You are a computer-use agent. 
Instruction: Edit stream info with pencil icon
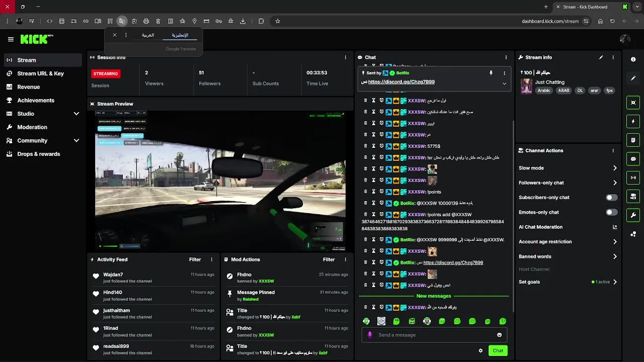pyautogui.click(x=601, y=57)
